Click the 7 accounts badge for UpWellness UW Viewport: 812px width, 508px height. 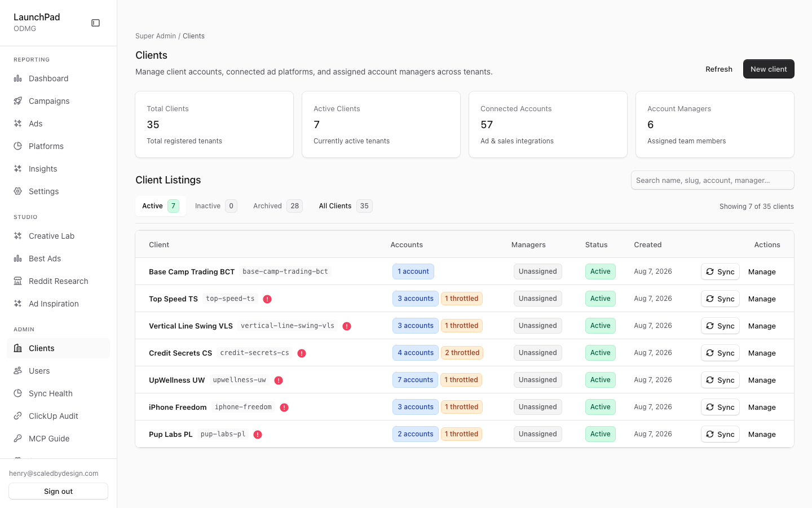point(415,380)
